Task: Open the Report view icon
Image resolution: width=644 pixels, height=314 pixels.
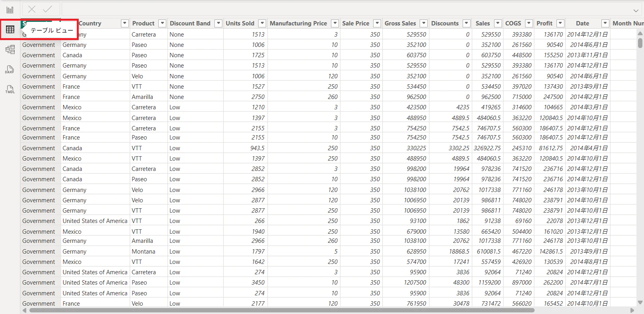Action: tap(10, 10)
